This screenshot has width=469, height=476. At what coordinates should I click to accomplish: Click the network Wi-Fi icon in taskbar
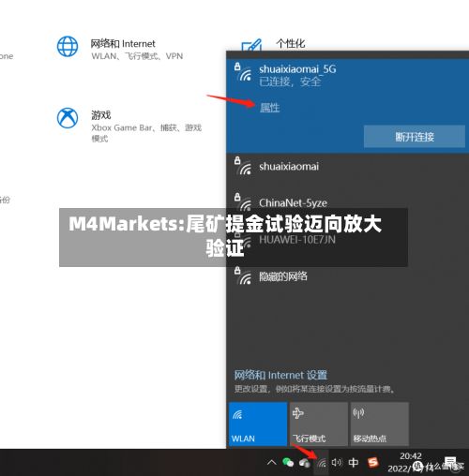pyautogui.click(x=322, y=463)
